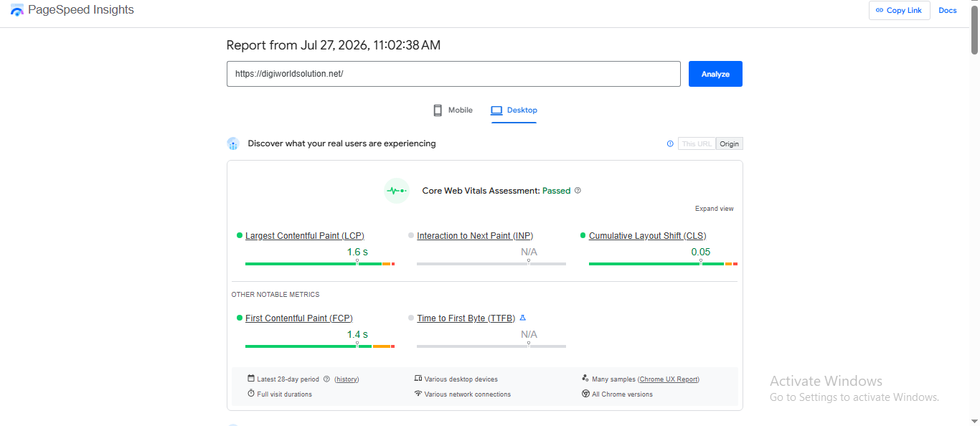Click the calendar icon beside Latest 28-day period
The height and width of the screenshot is (426, 980).
251,379
